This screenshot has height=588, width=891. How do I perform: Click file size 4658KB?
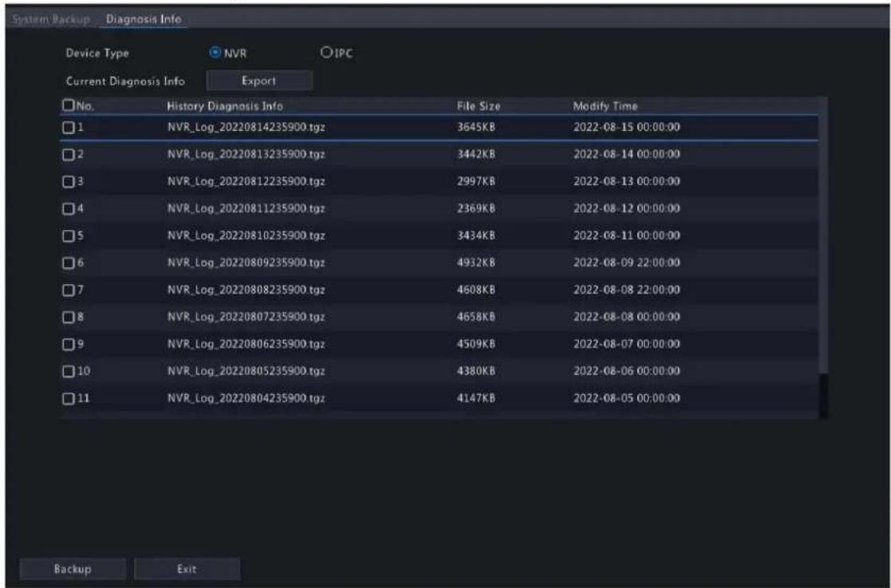pos(476,317)
